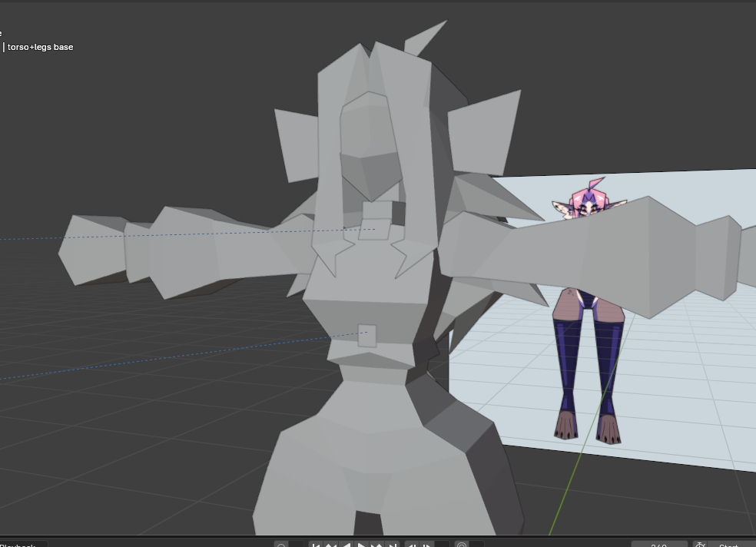Click the current frame field showing 260
756x547 pixels.
(659, 545)
